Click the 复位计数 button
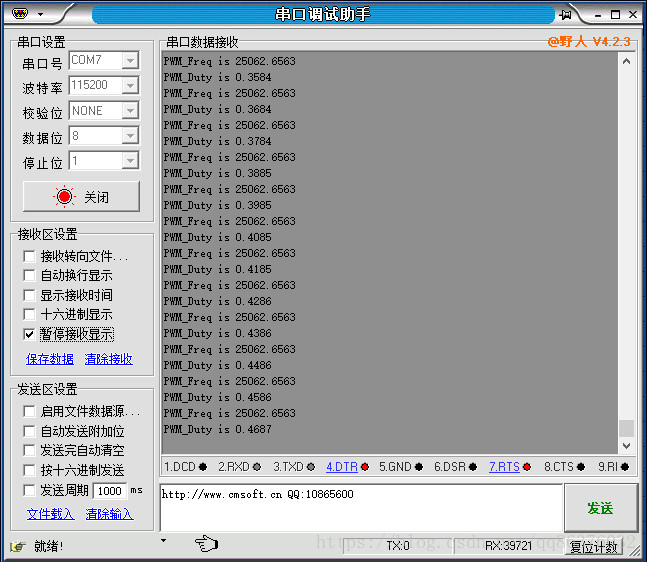This screenshot has width=647, height=562. pos(594,547)
